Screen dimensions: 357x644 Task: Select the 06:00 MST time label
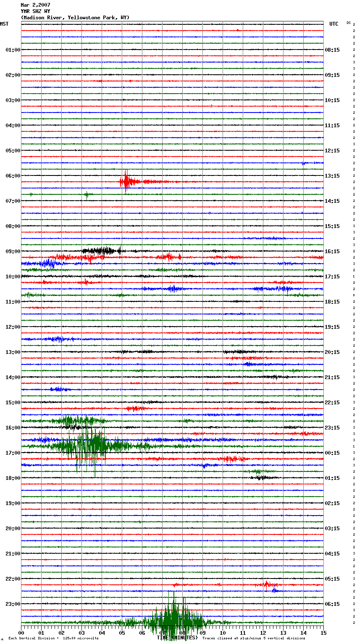click(13, 176)
